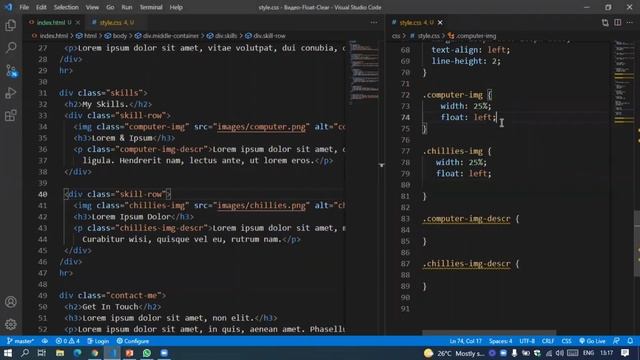Click html breadcrumb in left editor
This screenshot has height=360, width=640.
90,36
